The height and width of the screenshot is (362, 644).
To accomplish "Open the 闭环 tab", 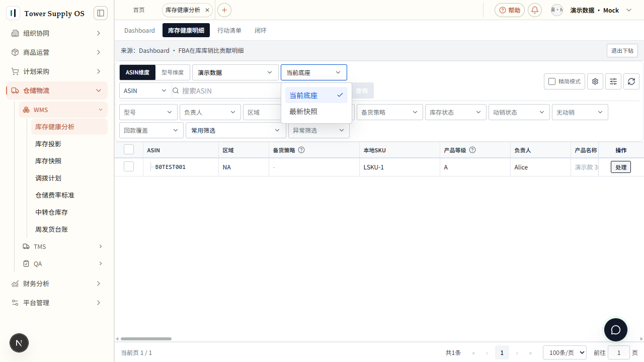I will coord(261,30).
